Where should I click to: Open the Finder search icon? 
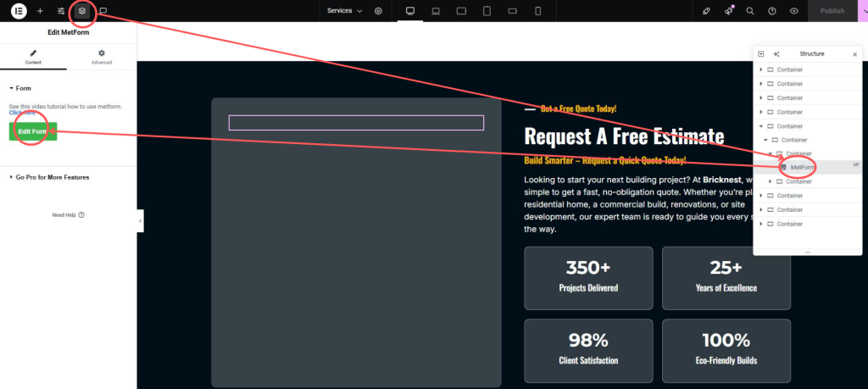pyautogui.click(x=750, y=11)
